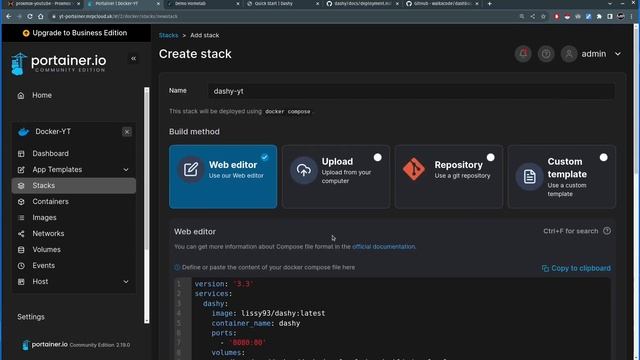Click 'Build method' heading text

tap(194, 132)
